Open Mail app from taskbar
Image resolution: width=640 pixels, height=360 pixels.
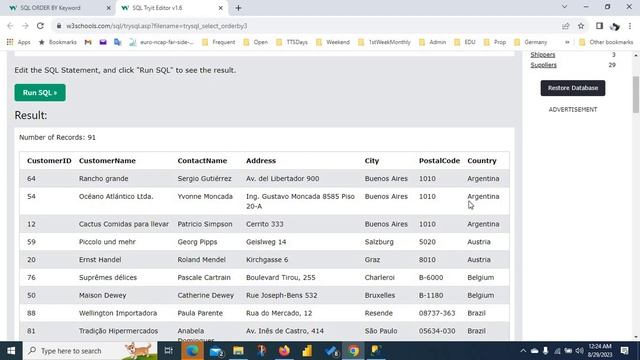click(x=216, y=351)
